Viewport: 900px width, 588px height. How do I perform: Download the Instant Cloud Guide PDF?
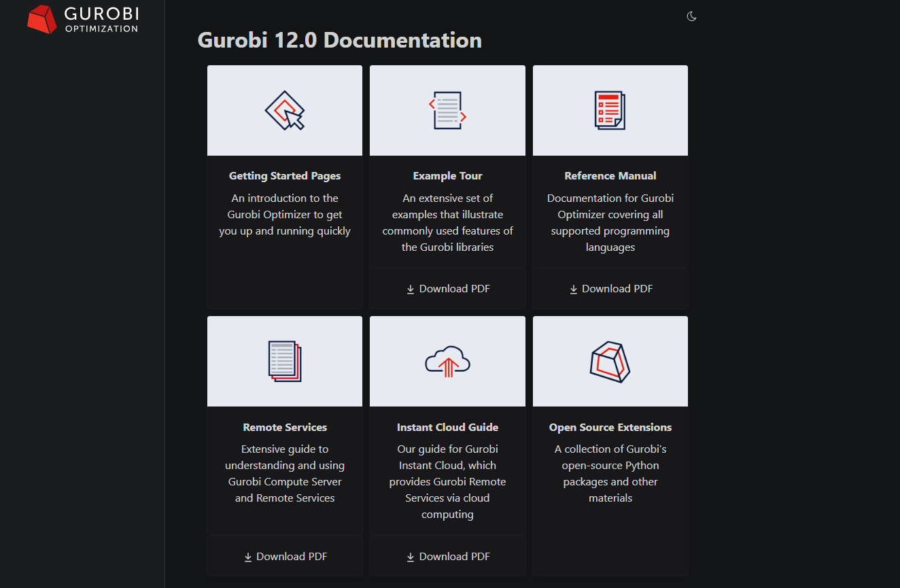pos(447,557)
